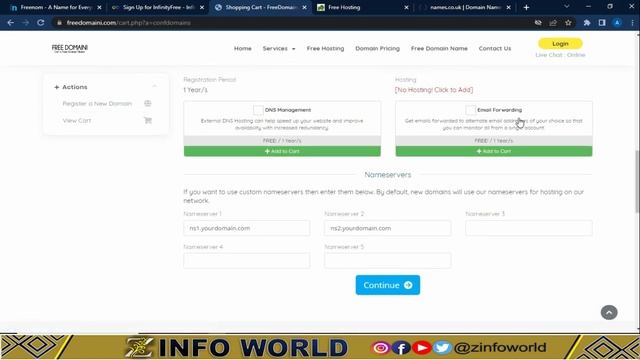The height and width of the screenshot is (360, 640).
Task: Click the scroll-to-top round arrow button
Action: pos(609,312)
